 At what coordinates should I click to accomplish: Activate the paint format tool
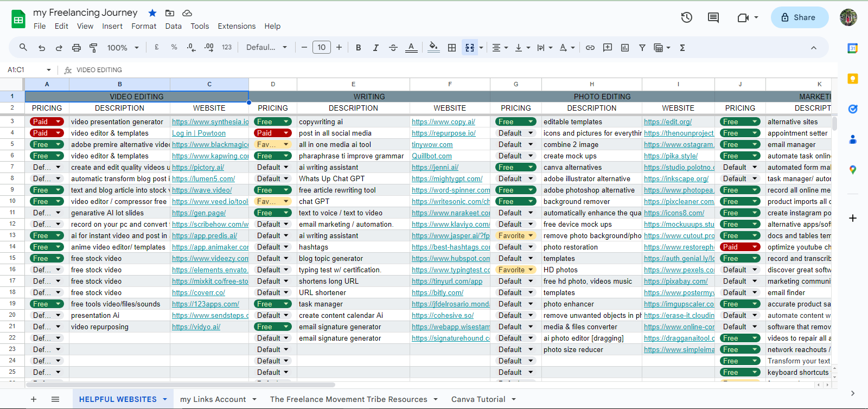[93, 48]
